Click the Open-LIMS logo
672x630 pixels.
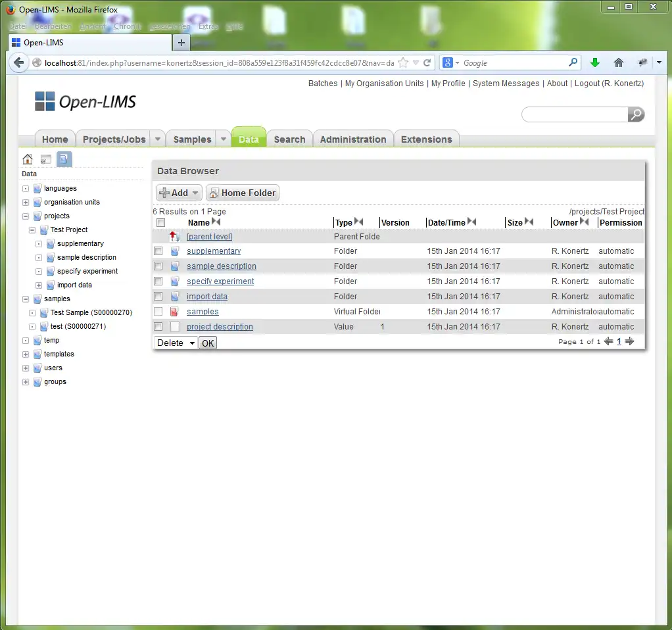(85, 102)
